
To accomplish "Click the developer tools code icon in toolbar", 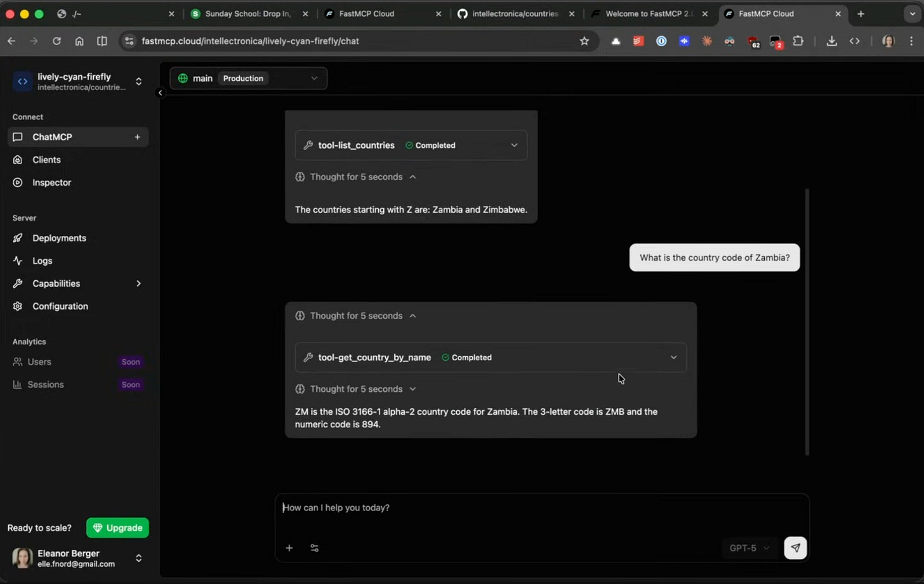I will coord(855,41).
